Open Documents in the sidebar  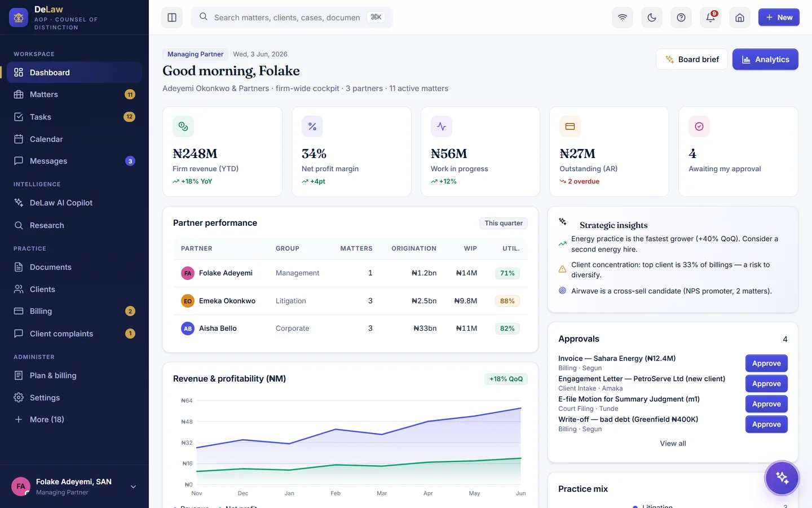(74, 267)
